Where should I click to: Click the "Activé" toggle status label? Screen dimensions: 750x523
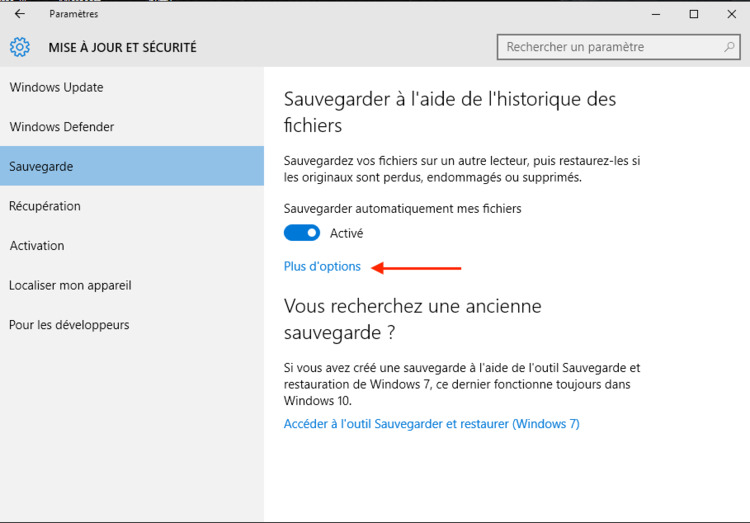(347, 233)
